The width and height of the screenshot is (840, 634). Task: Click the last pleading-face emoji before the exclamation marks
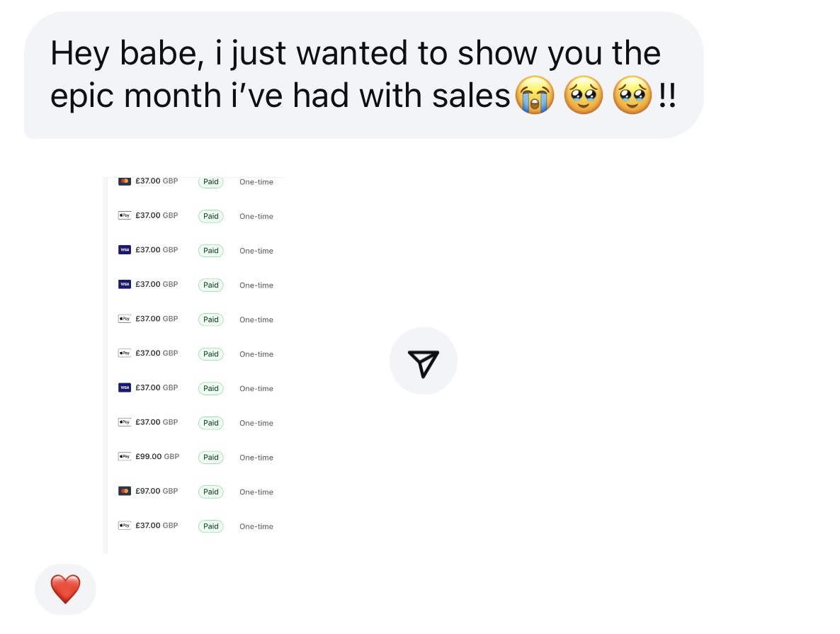coord(632,95)
